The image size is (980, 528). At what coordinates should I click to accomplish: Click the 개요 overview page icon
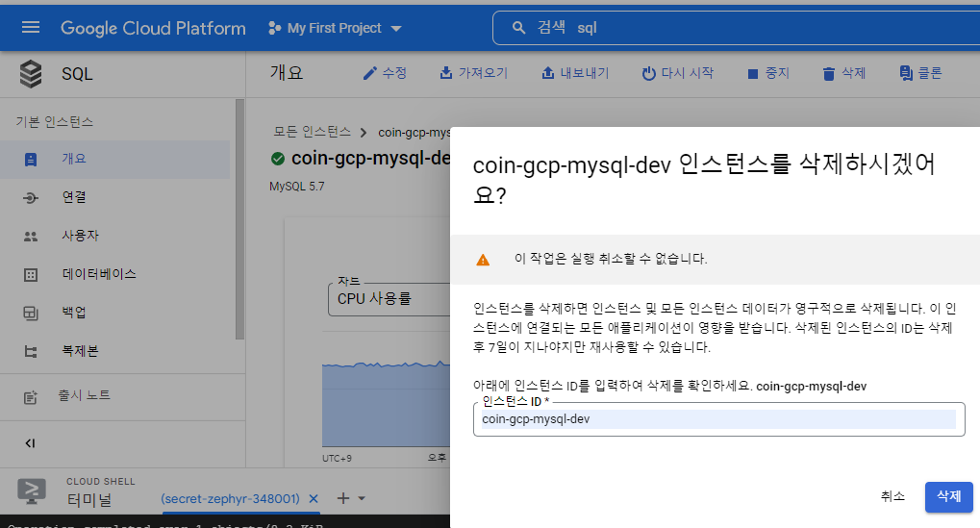pyautogui.click(x=31, y=160)
